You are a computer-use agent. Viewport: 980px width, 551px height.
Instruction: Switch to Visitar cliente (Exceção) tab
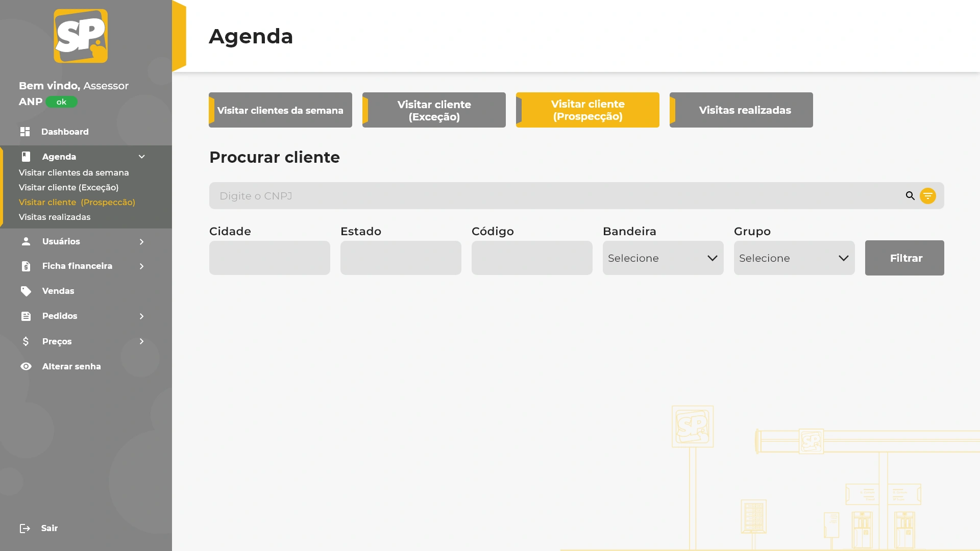(x=434, y=110)
